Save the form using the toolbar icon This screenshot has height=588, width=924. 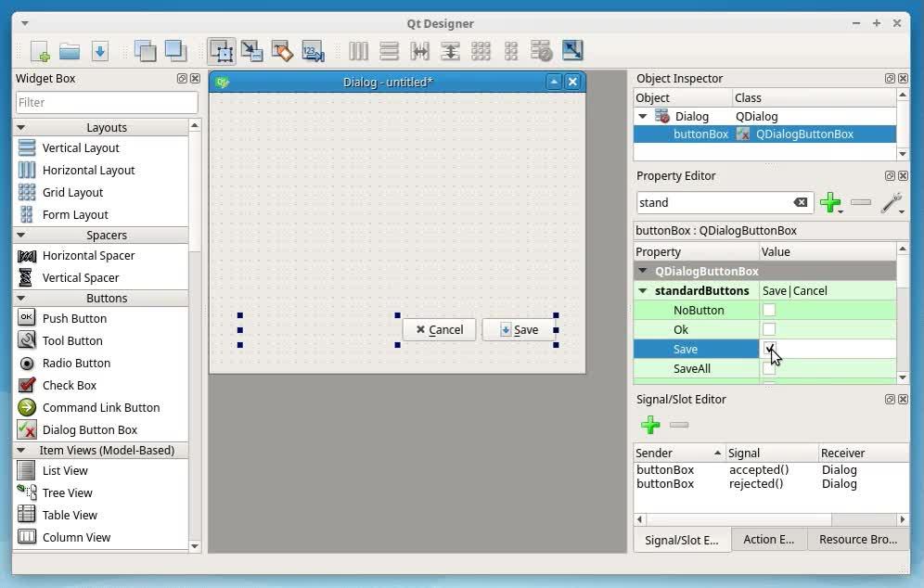pos(99,51)
